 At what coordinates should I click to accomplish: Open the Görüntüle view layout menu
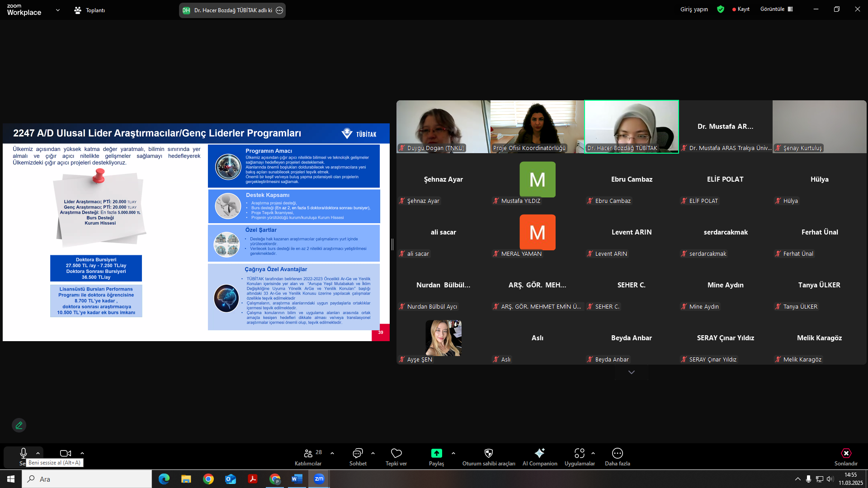[x=776, y=9]
